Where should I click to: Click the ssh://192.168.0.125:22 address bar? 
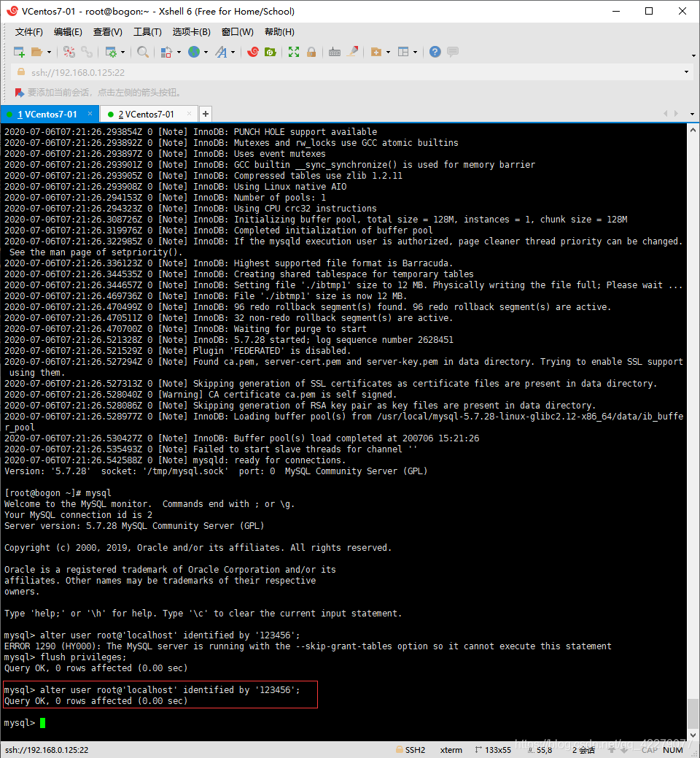coord(351,72)
